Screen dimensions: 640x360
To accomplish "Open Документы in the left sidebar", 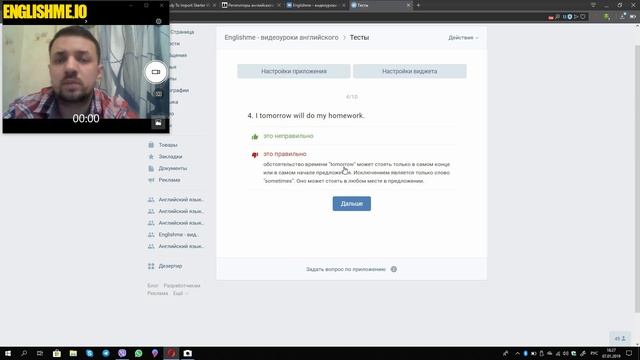I will point(173,168).
